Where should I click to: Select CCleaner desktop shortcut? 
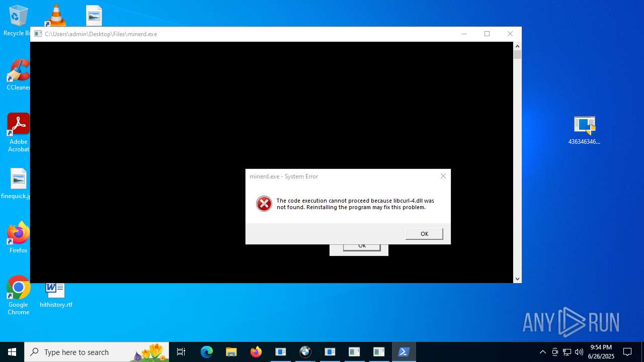pyautogui.click(x=18, y=75)
